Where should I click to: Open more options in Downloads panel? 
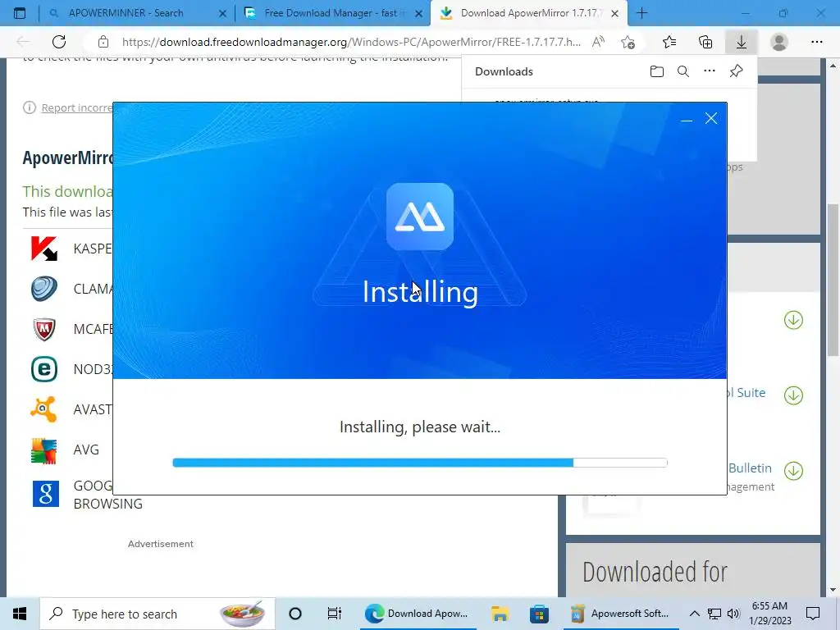pos(710,71)
